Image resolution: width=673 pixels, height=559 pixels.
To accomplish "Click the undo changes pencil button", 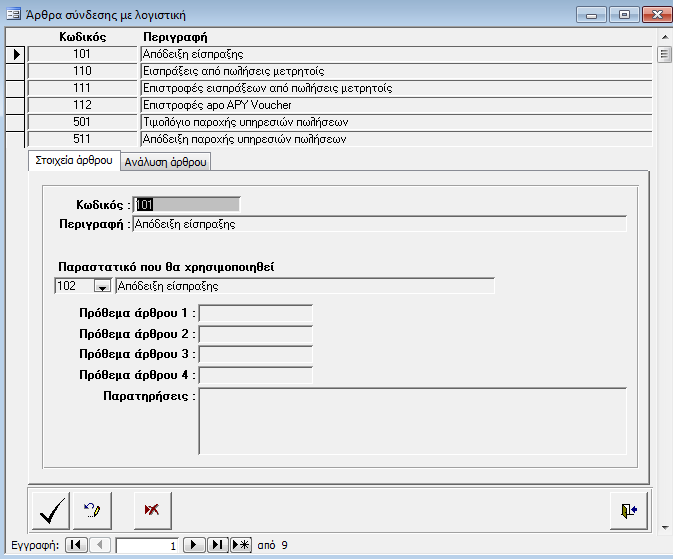I will pyautogui.click(x=92, y=510).
